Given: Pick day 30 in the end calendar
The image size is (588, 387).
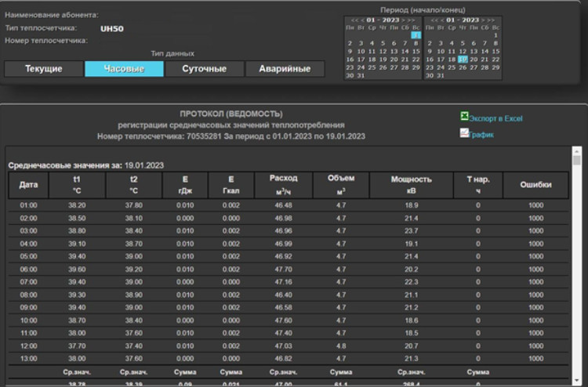Looking at the screenshot, I should tap(430, 76).
